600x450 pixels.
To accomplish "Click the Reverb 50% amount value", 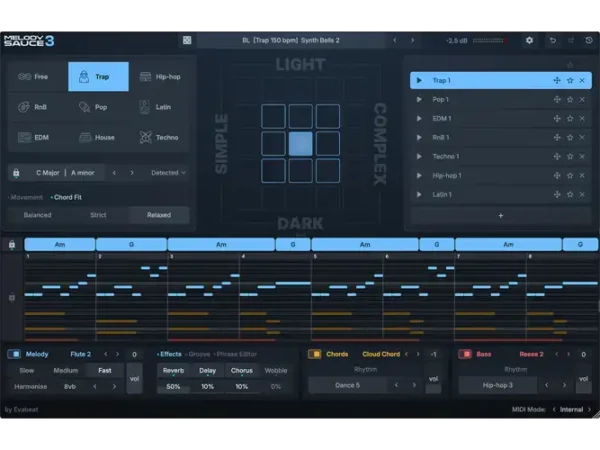I will pyautogui.click(x=173, y=387).
